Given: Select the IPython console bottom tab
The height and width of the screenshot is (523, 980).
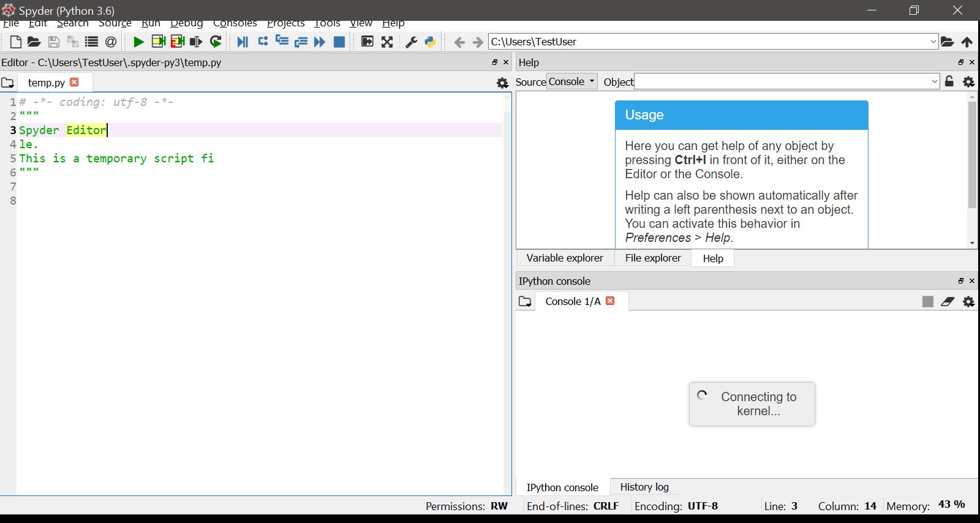Looking at the screenshot, I should [x=562, y=487].
